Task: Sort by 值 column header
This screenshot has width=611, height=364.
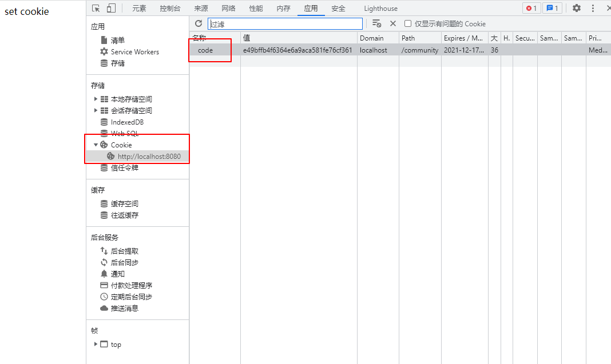Action: 299,38
